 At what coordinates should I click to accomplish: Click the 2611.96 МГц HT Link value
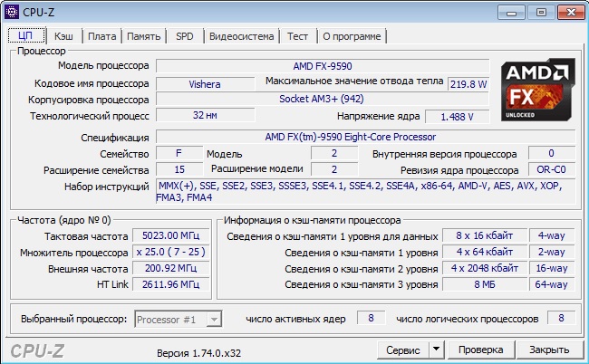[x=171, y=284]
